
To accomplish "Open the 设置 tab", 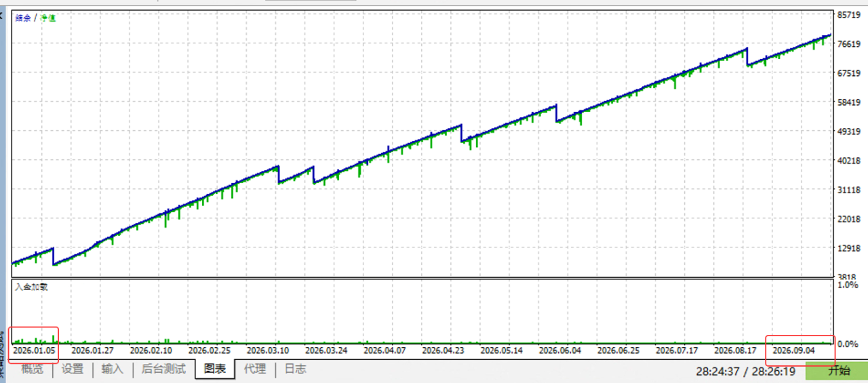I will 73,369.
